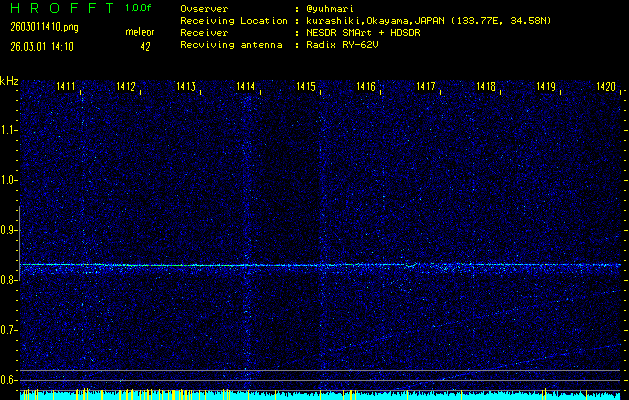Click the 0.7 frequency axis label
The width and height of the screenshot is (629, 400).
pos(9,330)
